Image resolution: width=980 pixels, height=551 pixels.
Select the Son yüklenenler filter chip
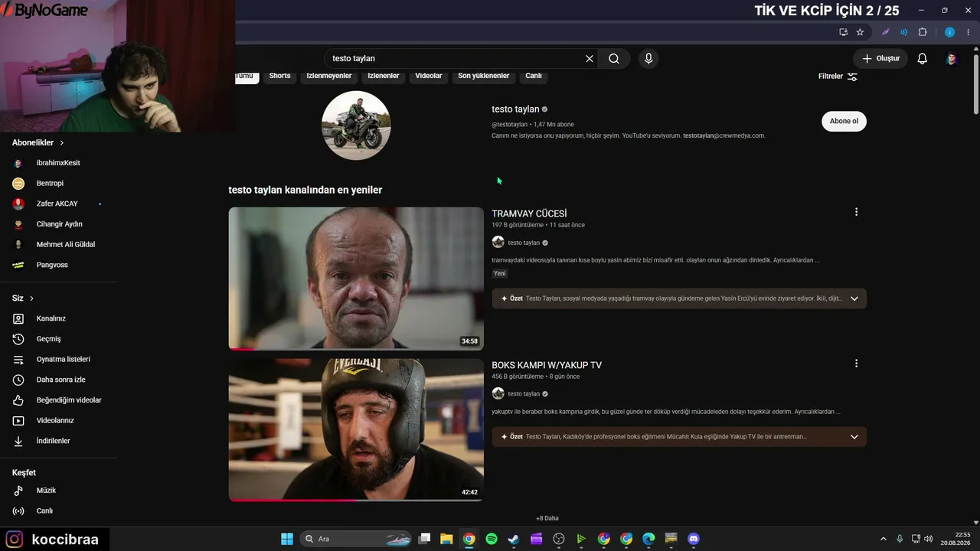(484, 76)
